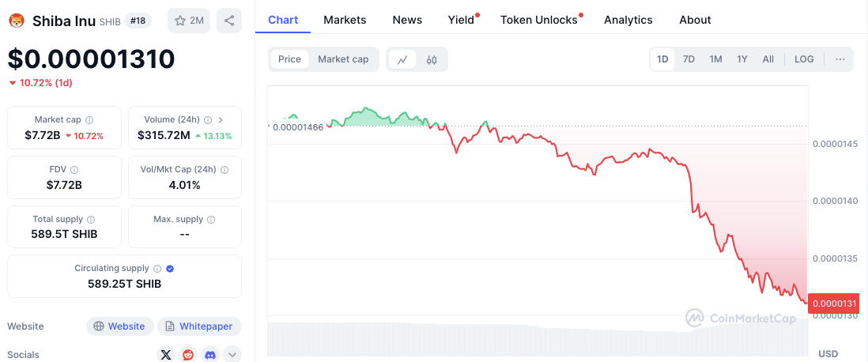Star Shiba Inu to watchlist
This screenshot has width=868, height=362.
189,21
